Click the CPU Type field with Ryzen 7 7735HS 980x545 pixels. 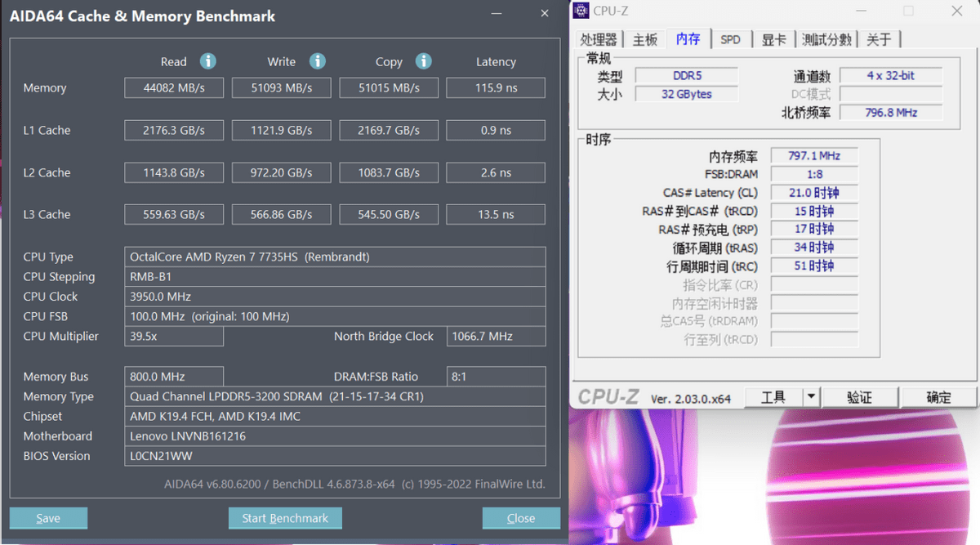tap(335, 257)
